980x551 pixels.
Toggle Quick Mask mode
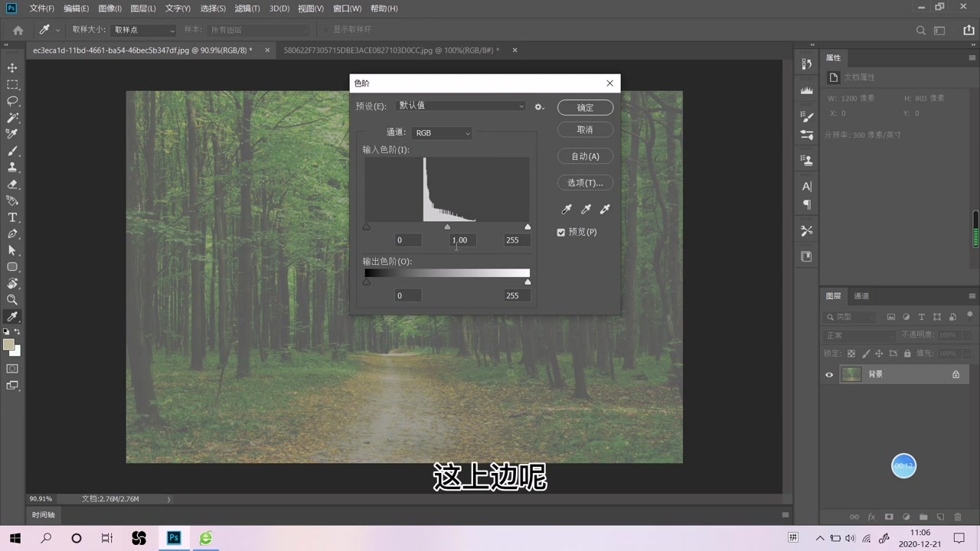12,369
